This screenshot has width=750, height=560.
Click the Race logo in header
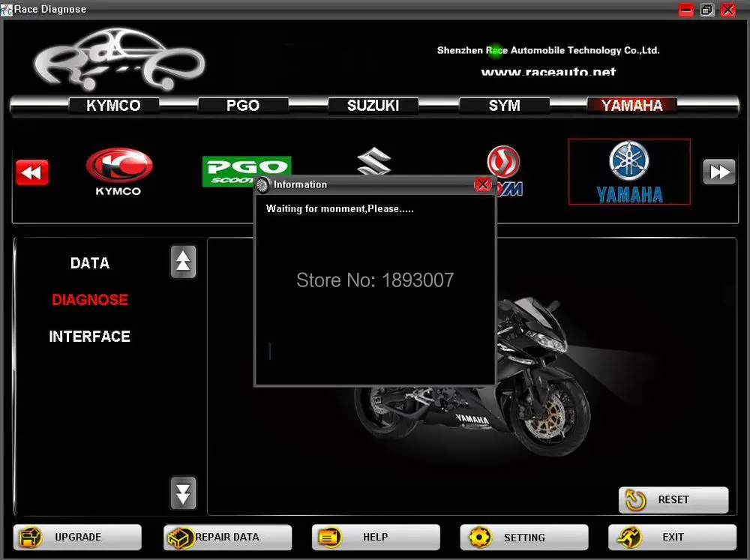coord(119,58)
